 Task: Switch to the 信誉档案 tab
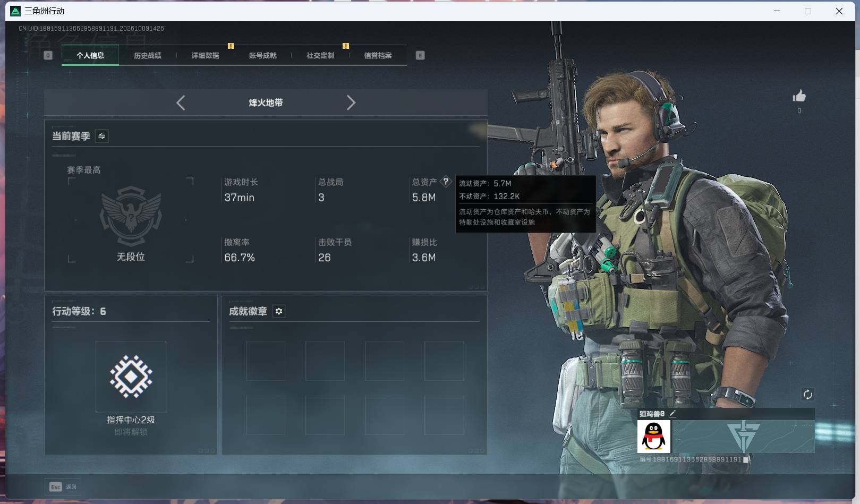click(378, 55)
